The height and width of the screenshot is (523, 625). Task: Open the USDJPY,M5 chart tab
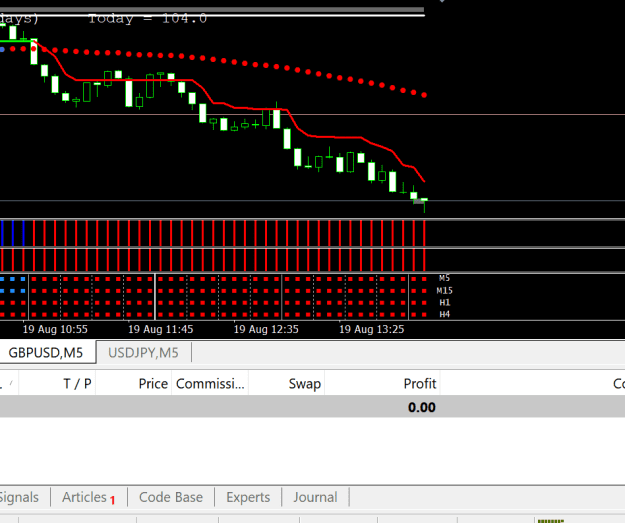(143, 353)
